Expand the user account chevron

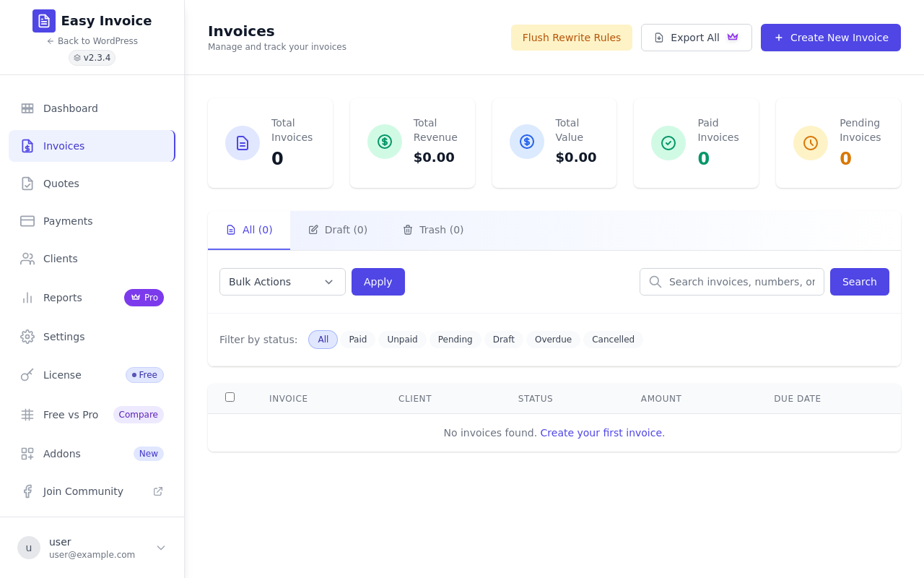161,548
